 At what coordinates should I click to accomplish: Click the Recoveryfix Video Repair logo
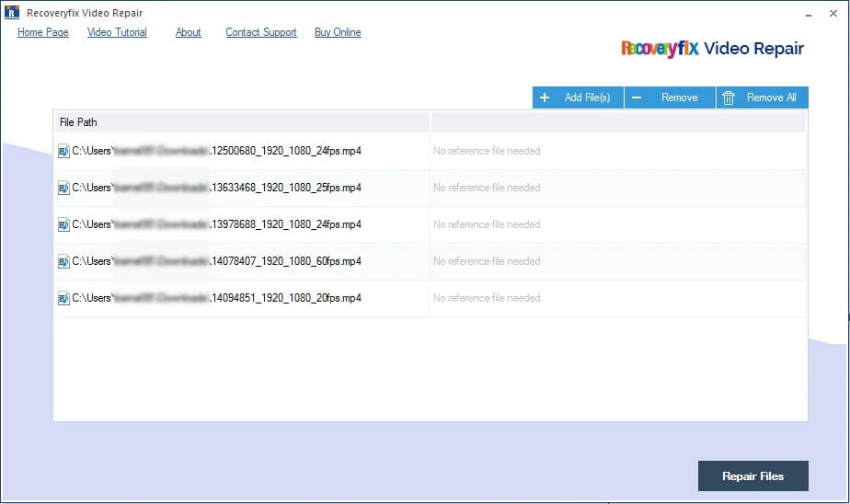tap(712, 48)
